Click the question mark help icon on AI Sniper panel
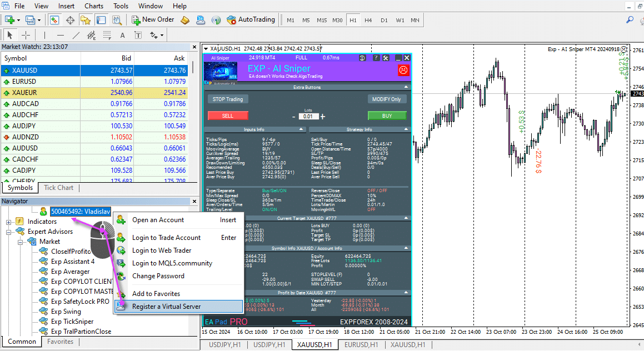 pos(376,58)
